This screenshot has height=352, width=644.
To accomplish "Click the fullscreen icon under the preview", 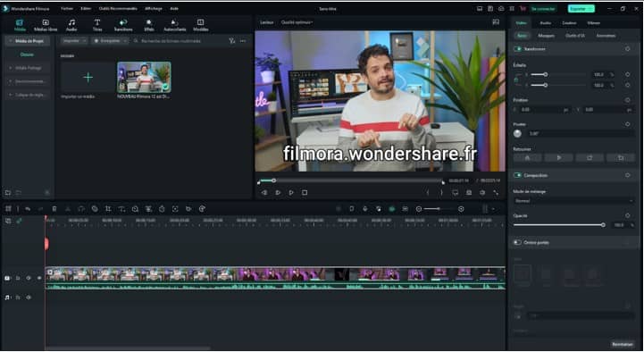I will 496,193.
